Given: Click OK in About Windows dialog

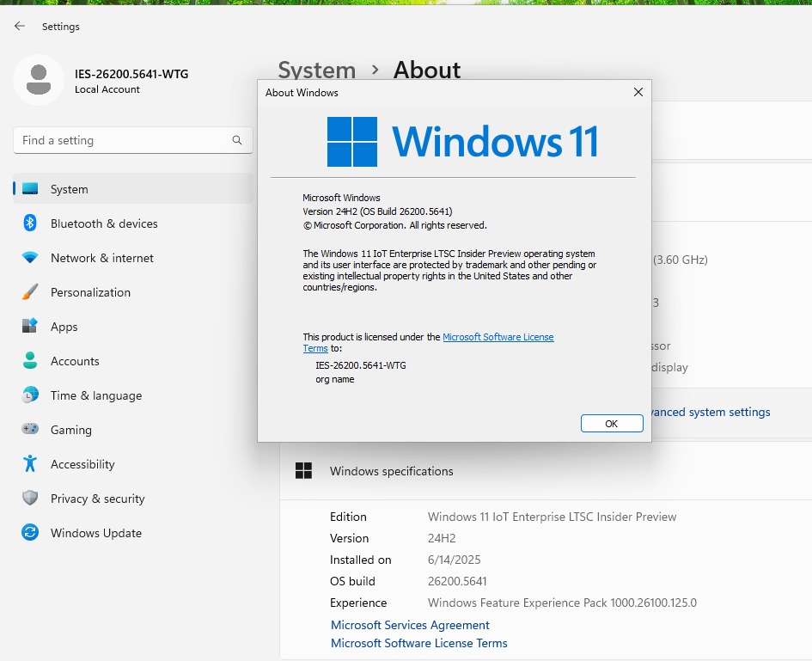Looking at the screenshot, I should [612, 423].
